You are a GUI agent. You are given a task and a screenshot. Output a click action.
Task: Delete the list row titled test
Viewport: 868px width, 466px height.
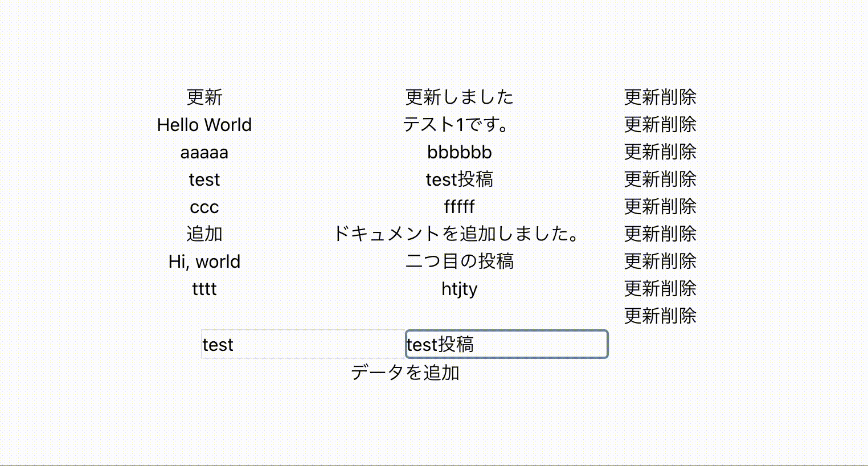[678, 179]
